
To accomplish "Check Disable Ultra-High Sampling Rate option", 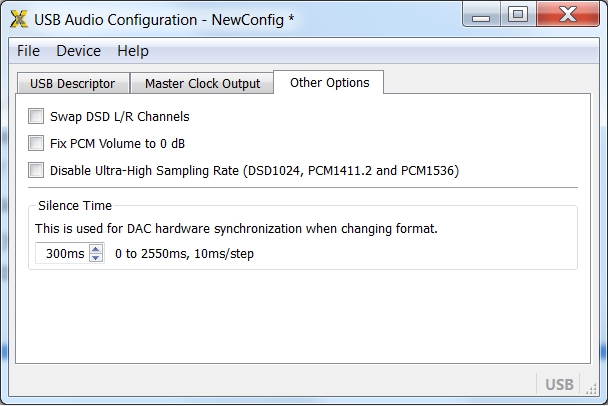I will [37, 170].
